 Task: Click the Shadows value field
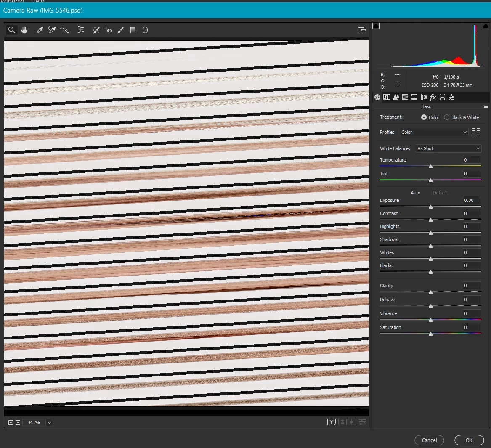click(472, 239)
